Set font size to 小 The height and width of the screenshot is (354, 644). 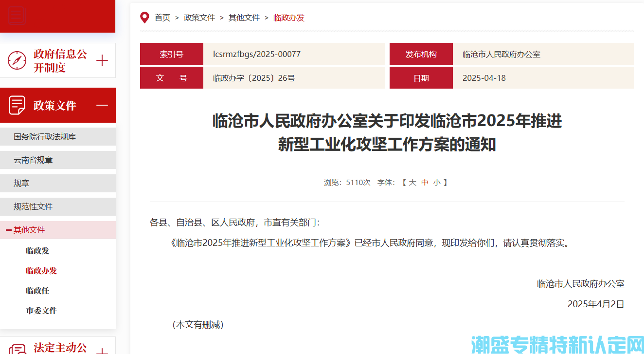click(x=437, y=183)
